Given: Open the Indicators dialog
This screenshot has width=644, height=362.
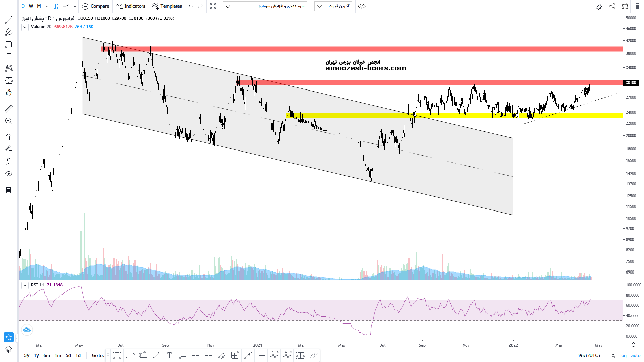Looking at the screenshot, I should click(130, 6).
